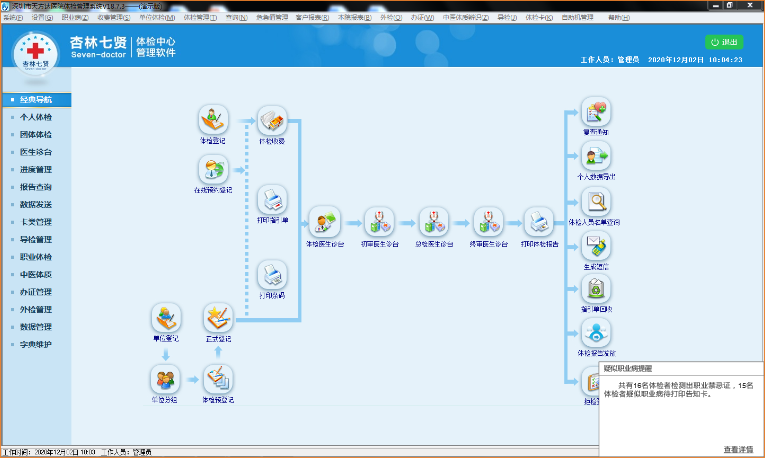Viewport: 765px width, 459px height.
Task: Select 个人体检 in the sidebar
Action: (37, 117)
